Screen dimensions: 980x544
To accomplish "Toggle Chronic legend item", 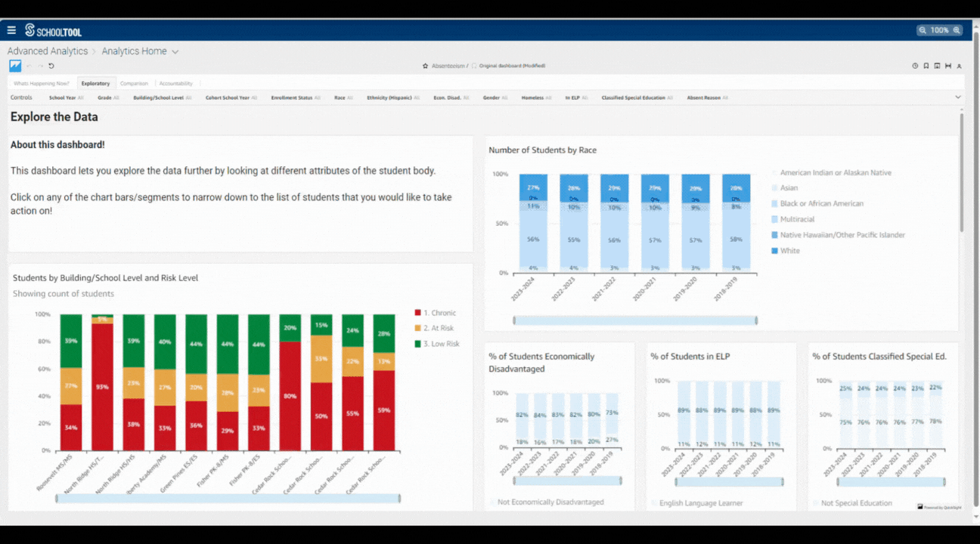I will 435,313.
